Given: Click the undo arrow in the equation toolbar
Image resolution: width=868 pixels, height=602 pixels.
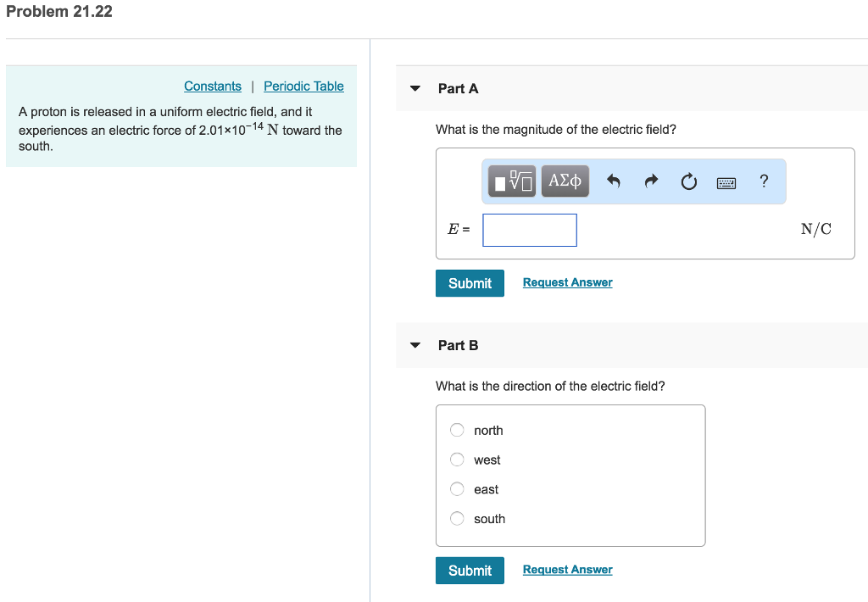Looking at the screenshot, I should [x=614, y=181].
